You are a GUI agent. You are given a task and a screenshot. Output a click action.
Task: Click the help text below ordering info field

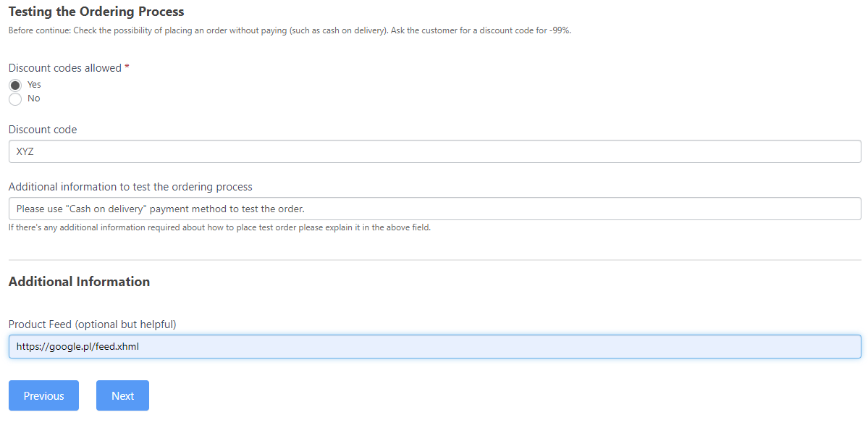(219, 227)
